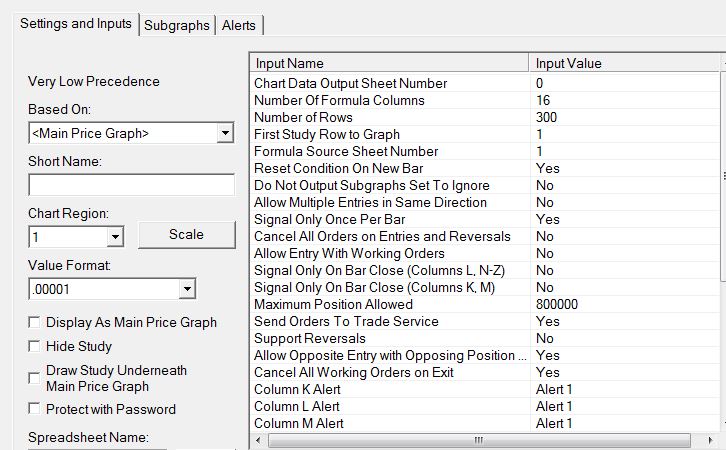Click the Input Name column header
726x450 pixels.
coord(390,63)
